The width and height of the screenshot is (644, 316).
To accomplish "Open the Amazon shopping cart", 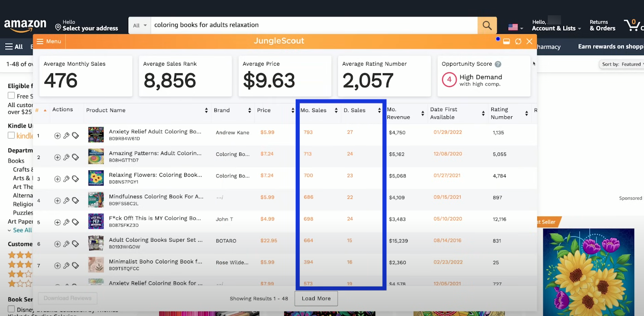I will 633,24.
